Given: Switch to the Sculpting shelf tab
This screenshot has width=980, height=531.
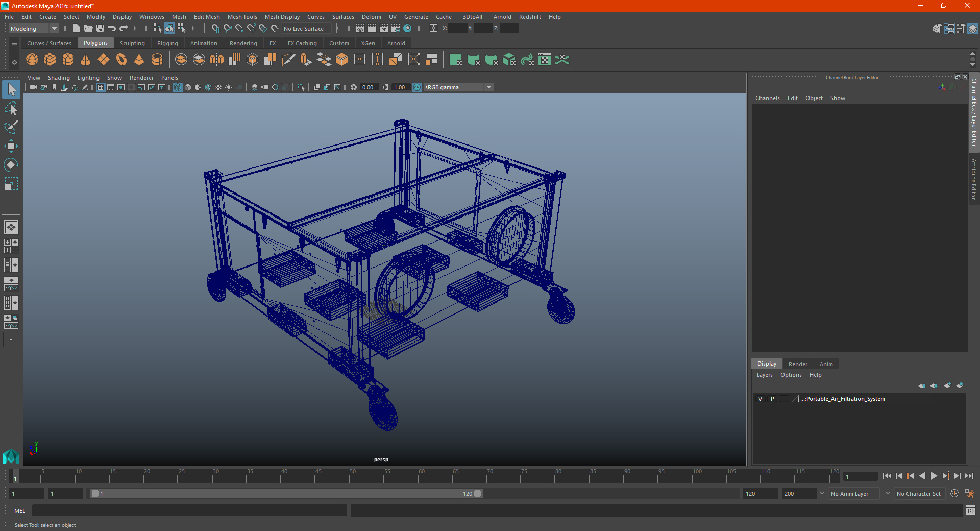Looking at the screenshot, I should [132, 43].
